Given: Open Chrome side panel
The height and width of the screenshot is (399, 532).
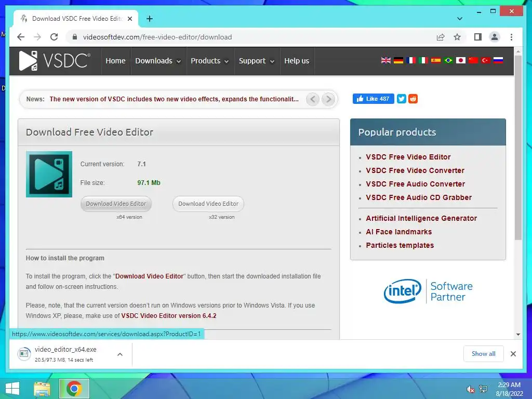Looking at the screenshot, I should 478,37.
